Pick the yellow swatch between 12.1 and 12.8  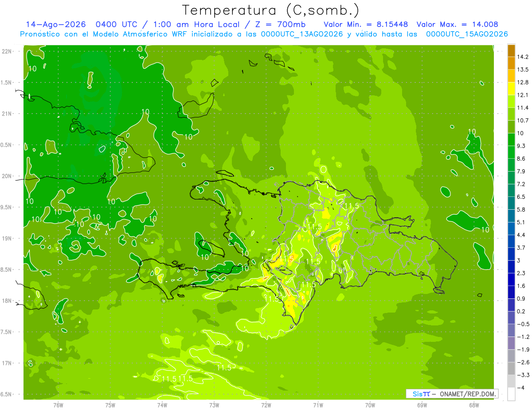(x=511, y=89)
